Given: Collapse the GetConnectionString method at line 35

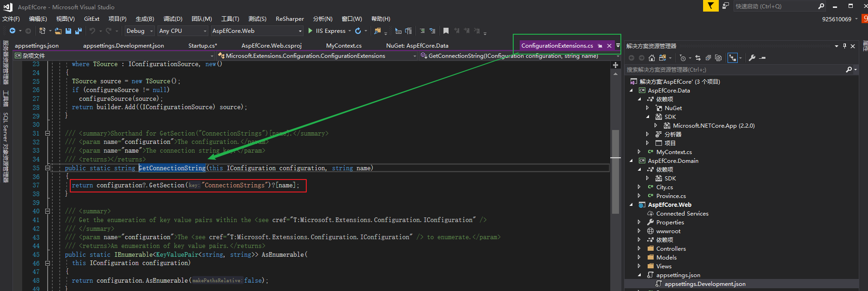Looking at the screenshot, I should click(x=48, y=168).
